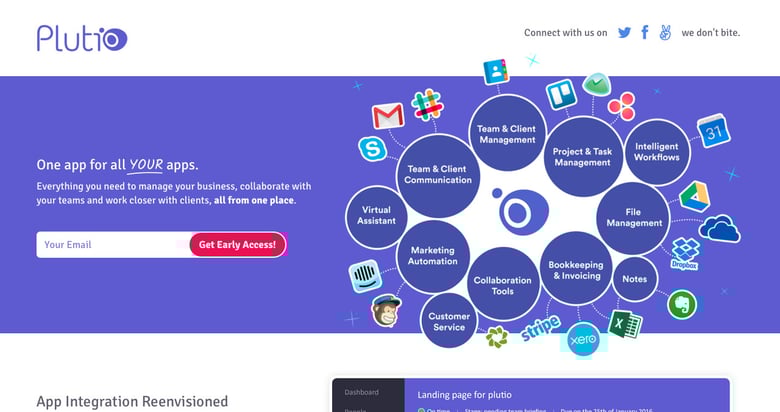Click the Evernote elephant icon
The width and height of the screenshot is (780, 412).
[682, 303]
